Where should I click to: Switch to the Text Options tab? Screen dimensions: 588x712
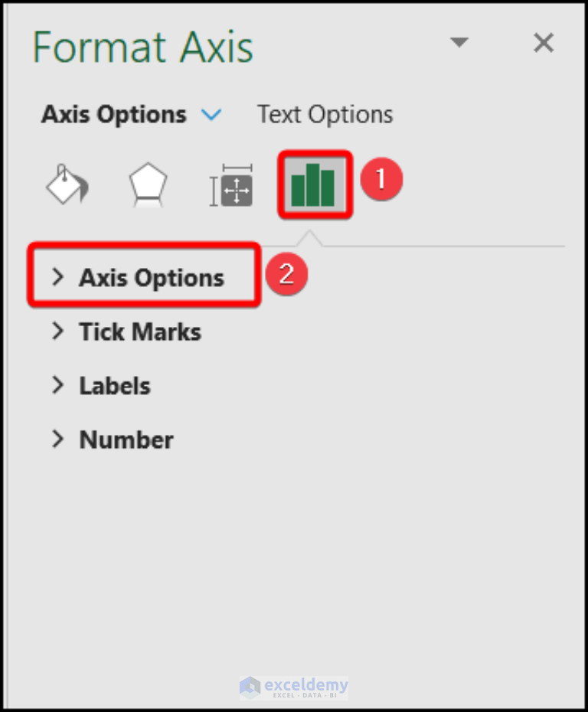325,114
